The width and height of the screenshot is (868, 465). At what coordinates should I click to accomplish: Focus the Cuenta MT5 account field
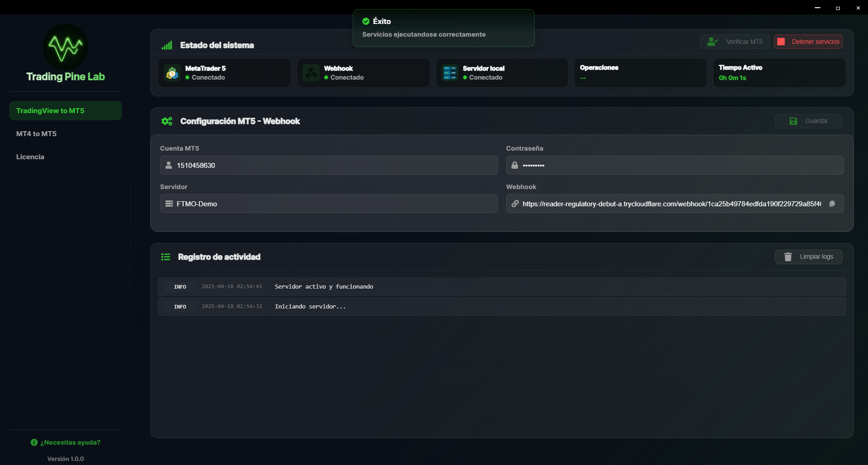[x=329, y=166]
